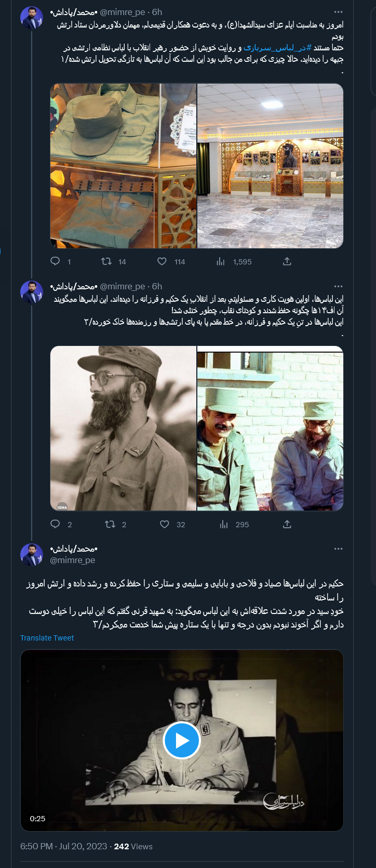Play the embedded video

(x=181, y=740)
